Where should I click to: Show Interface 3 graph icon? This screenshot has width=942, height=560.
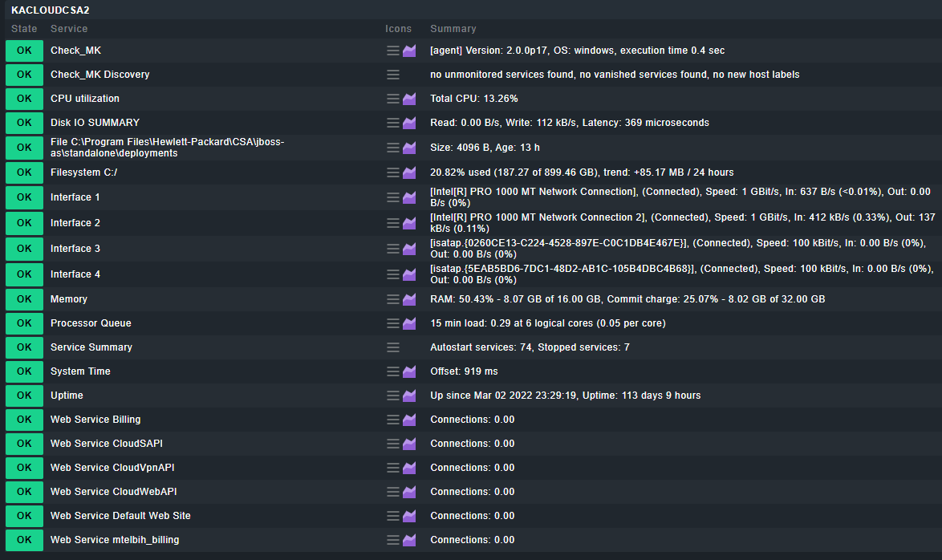click(409, 249)
